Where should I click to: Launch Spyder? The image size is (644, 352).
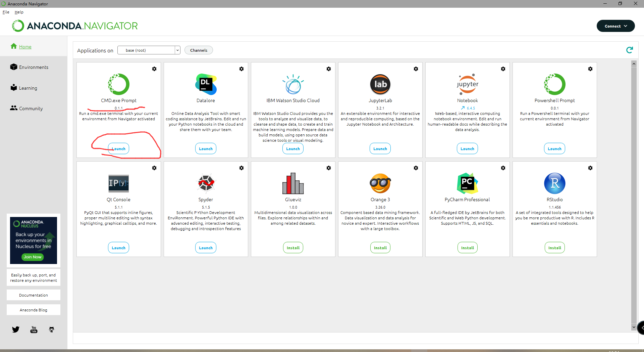pos(206,248)
